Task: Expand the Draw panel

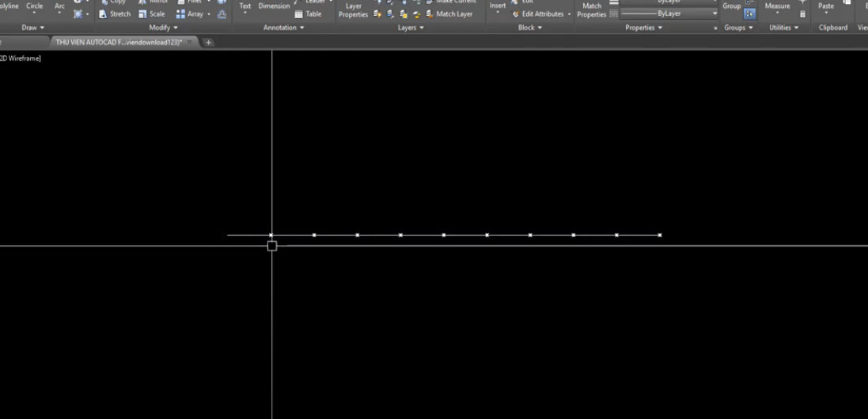Action: (32, 28)
